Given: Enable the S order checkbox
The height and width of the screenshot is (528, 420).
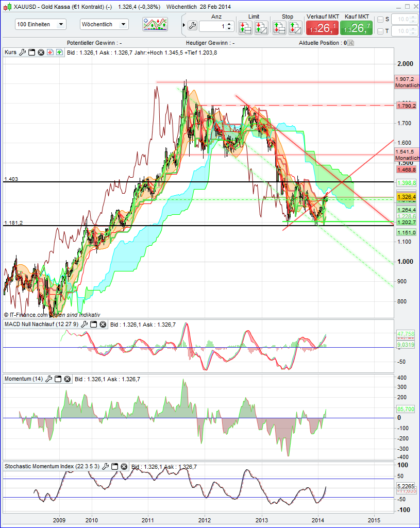Looking at the screenshot, I should (x=380, y=20).
